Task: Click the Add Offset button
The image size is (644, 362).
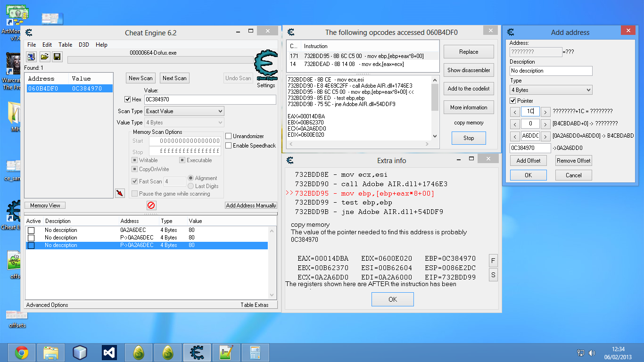Action: pos(528,161)
